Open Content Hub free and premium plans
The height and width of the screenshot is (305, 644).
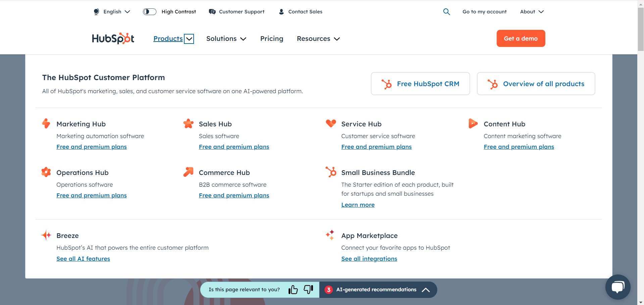coord(519,147)
